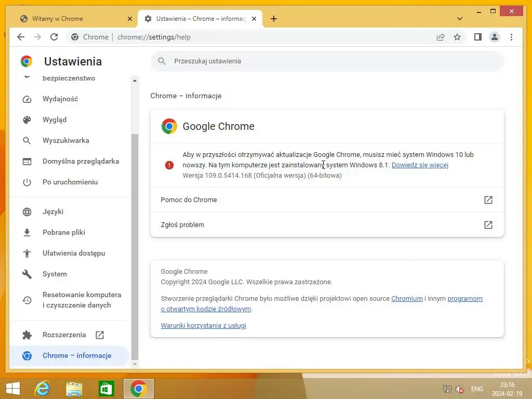
Task: Click the sidebar scrollbar thumb
Action: tap(135, 247)
